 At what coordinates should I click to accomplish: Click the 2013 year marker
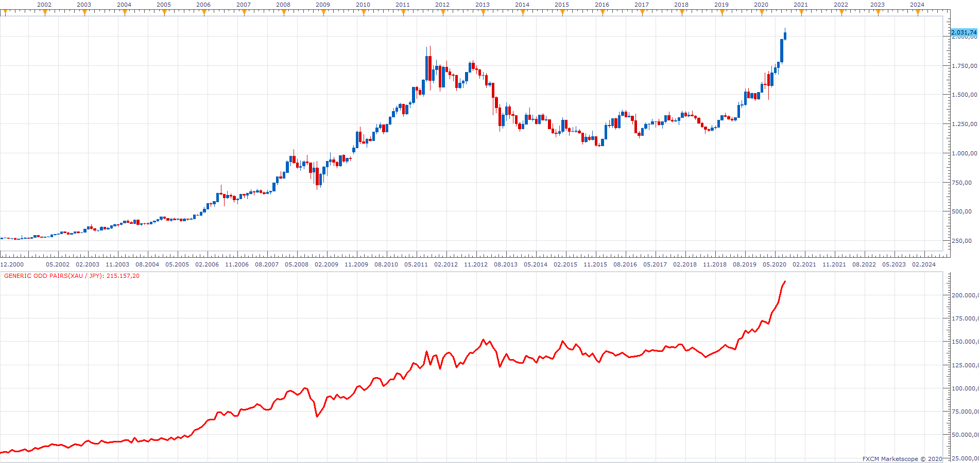point(483,5)
